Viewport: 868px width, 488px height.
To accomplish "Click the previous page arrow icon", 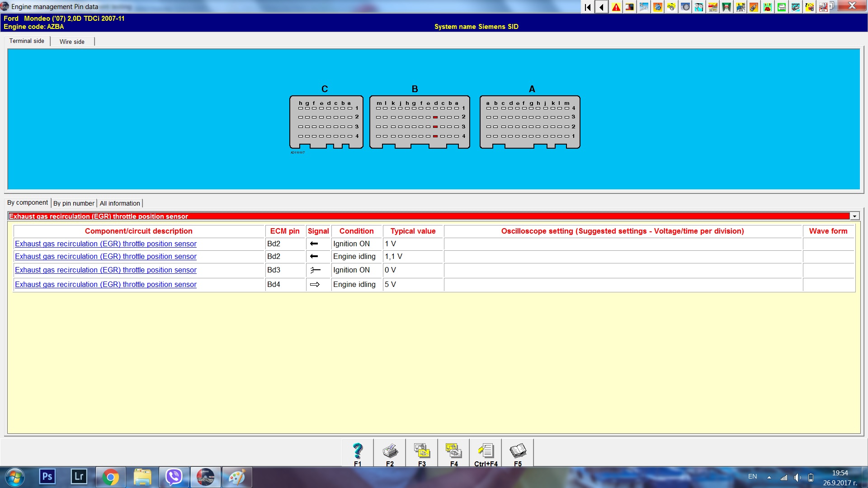I will (601, 7).
